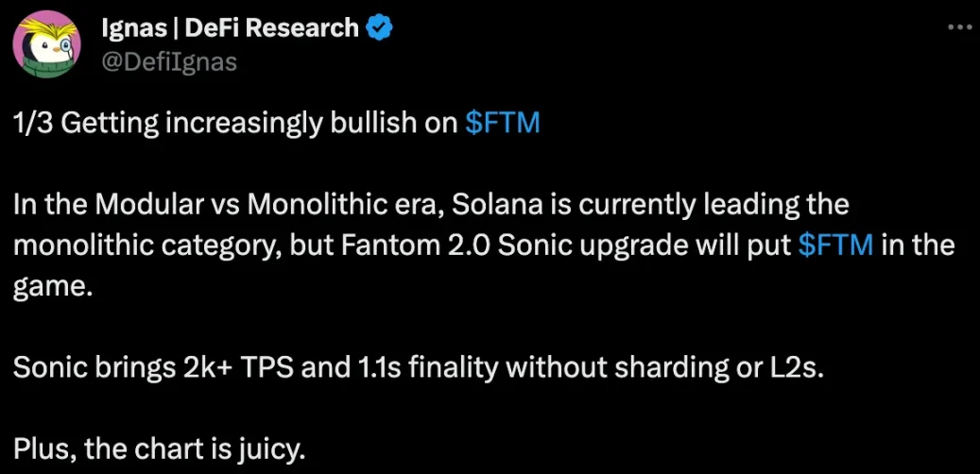Screen dimensions: 980x474
Task: Open the three-dot more options menu
Action: 958,29
